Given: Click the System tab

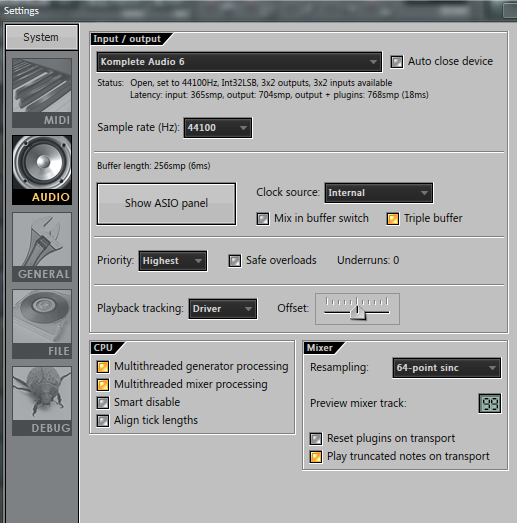Looking at the screenshot, I should (x=42, y=37).
